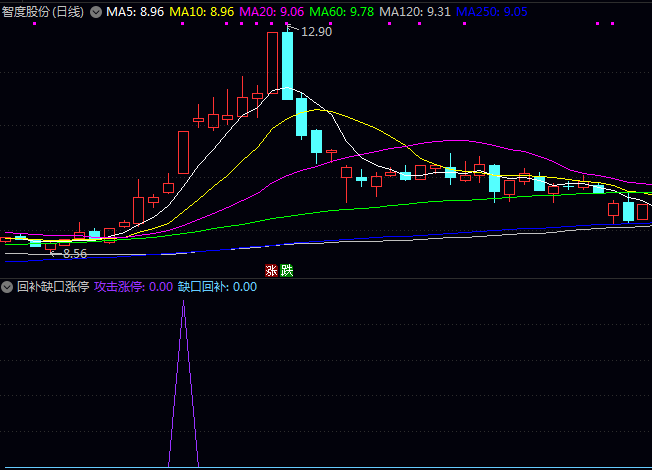Screen dimensions: 652x470
Task: Click the purple spike peak in the indicator panel
Action: click(183, 303)
